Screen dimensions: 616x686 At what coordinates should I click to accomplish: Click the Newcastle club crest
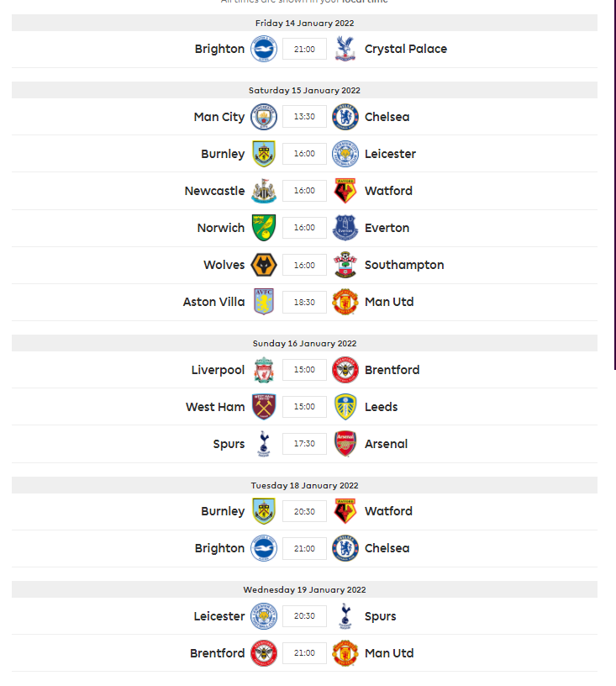pos(264,191)
